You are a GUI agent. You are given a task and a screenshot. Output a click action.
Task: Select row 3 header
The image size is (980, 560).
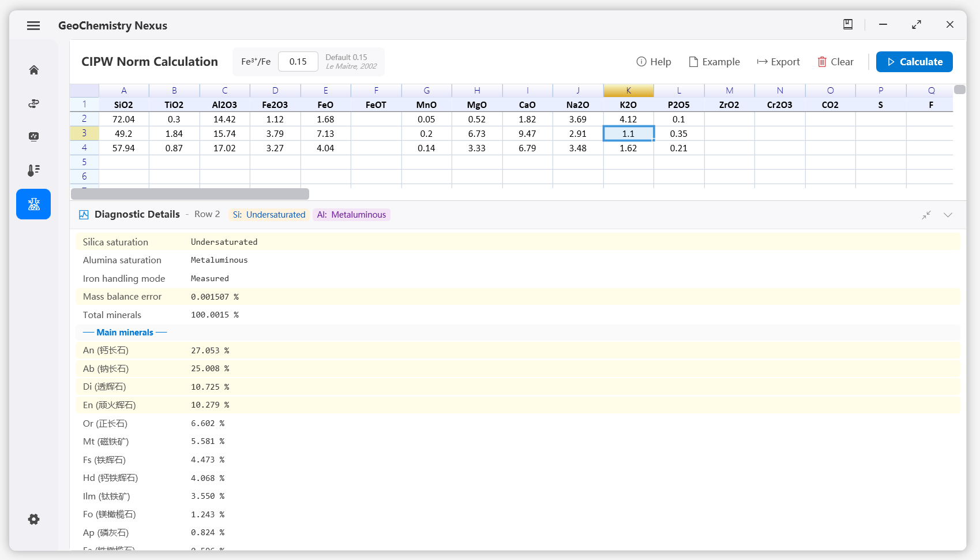click(84, 133)
